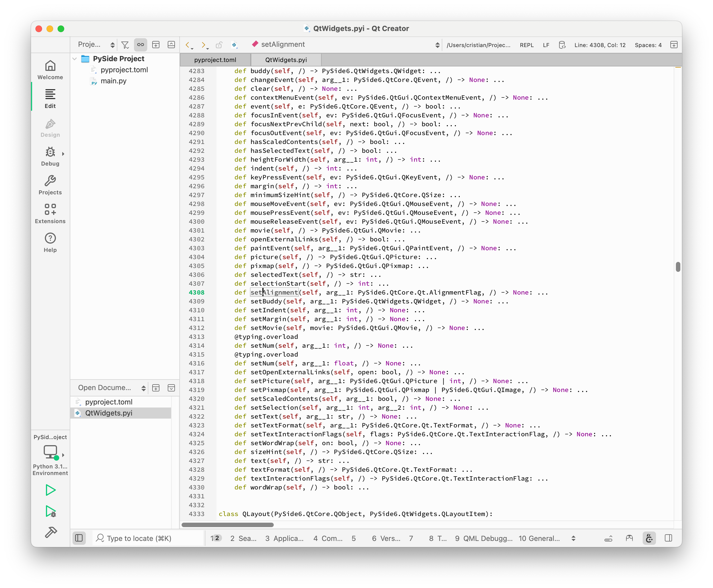Switch to Debug mode
Viewport: 713px width, 588px height.
click(x=50, y=156)
